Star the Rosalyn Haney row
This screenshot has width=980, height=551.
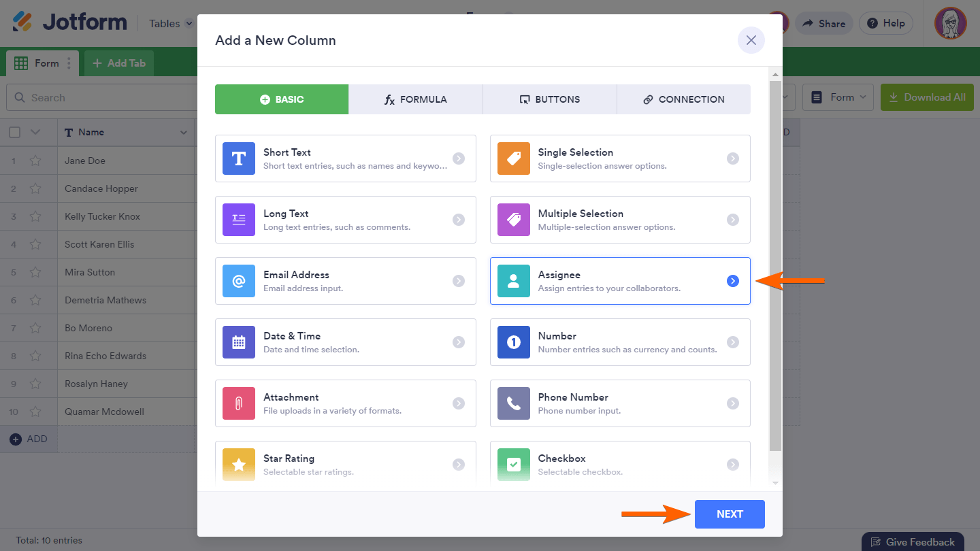pos(35,384)
